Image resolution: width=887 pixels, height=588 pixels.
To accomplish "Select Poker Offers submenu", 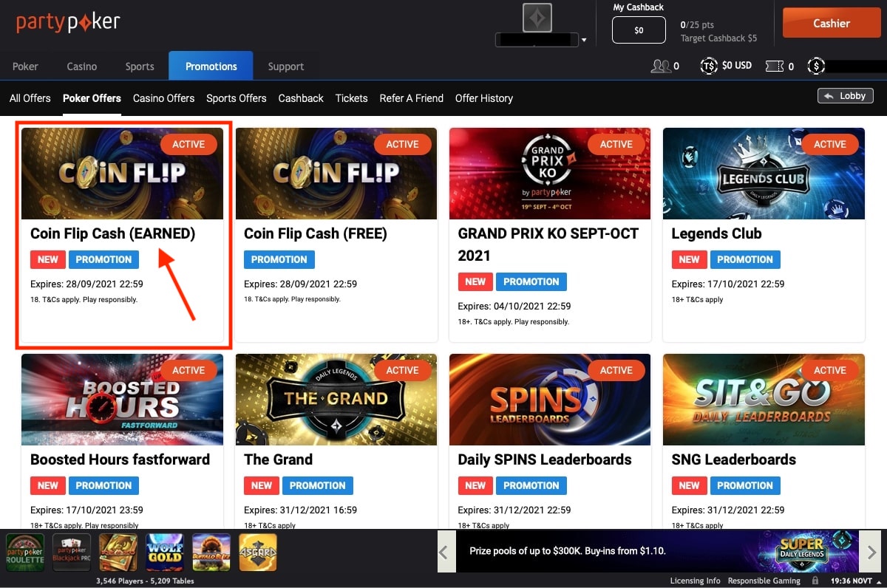I will pos(92,98).
